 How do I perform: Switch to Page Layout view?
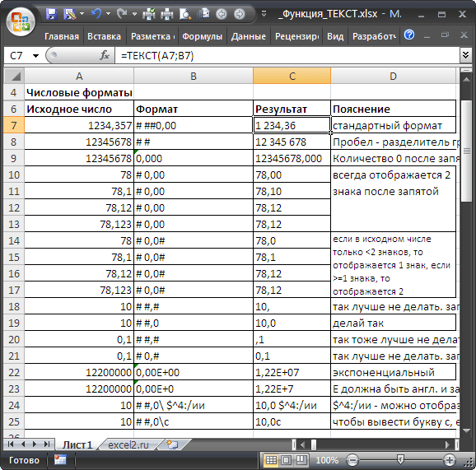(x=286, y=460)
